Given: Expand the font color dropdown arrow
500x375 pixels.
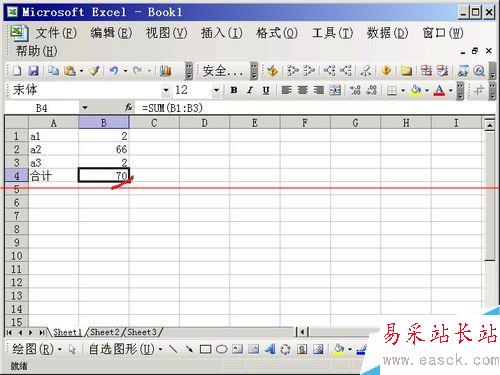Looking at the screenshot, I should [451, 90].
